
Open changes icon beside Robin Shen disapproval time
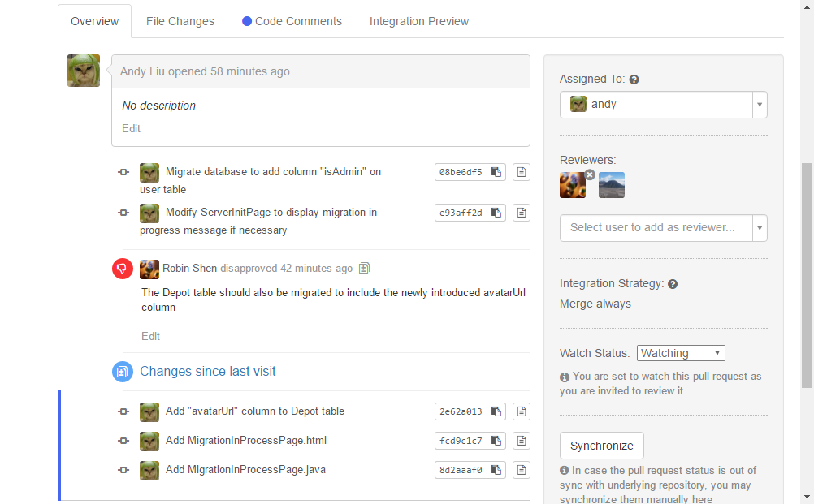[365, 269]
